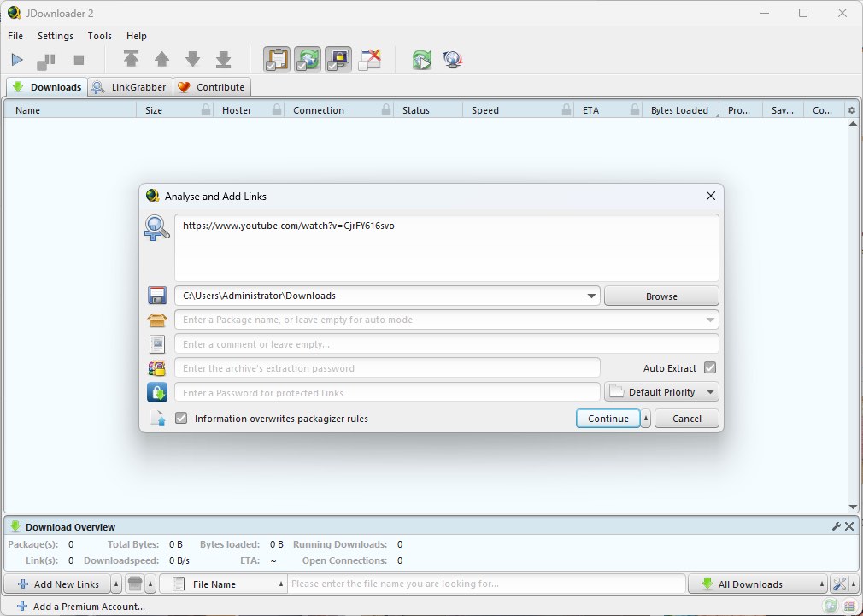
Task: Toggle the Clipboard Observer toolbar icon
Action: [277, 60]
